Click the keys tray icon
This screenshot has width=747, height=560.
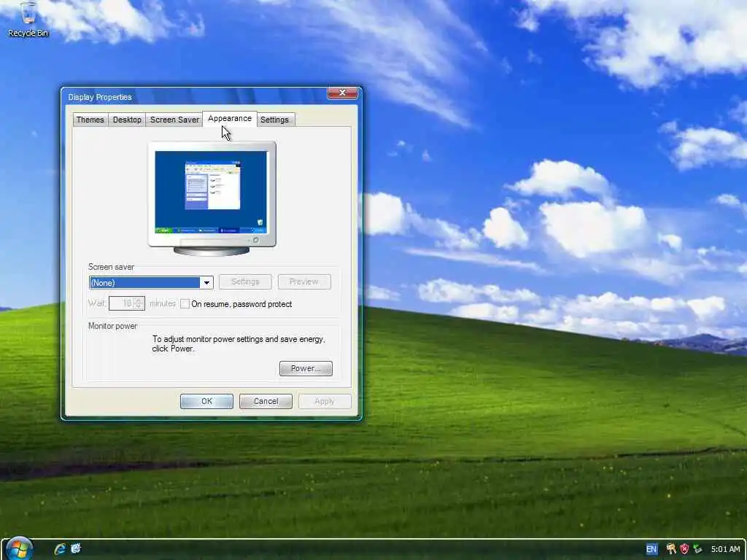[x=671, y=549]
